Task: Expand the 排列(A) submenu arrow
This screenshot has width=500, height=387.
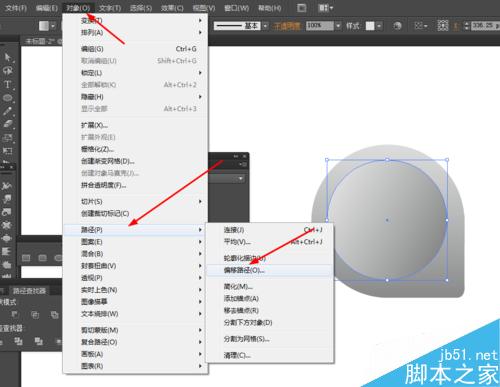Action: point(200,32)
